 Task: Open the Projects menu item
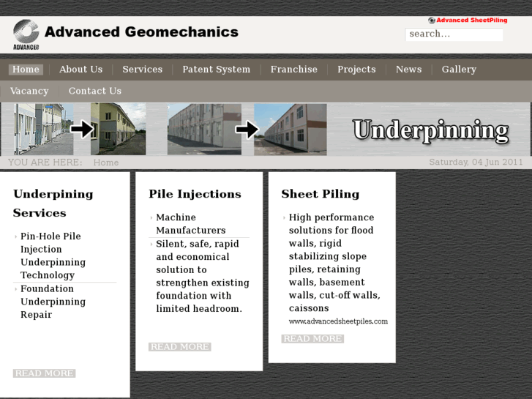(x=356, y=70)
